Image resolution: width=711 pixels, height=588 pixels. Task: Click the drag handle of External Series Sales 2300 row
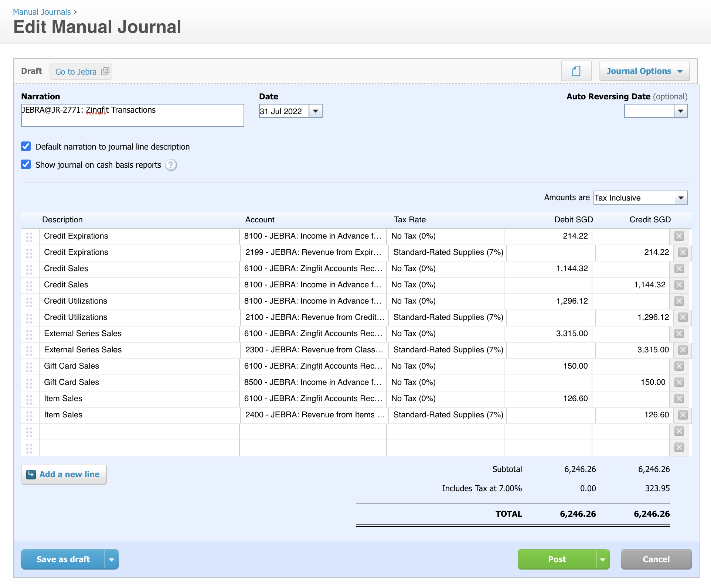pos(29,351)
